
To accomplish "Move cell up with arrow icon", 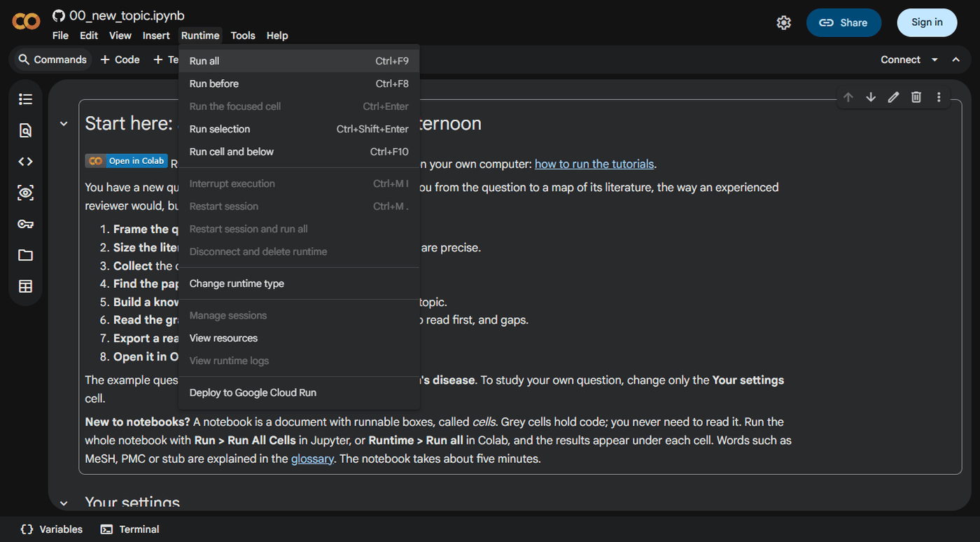I will point(848,97).
